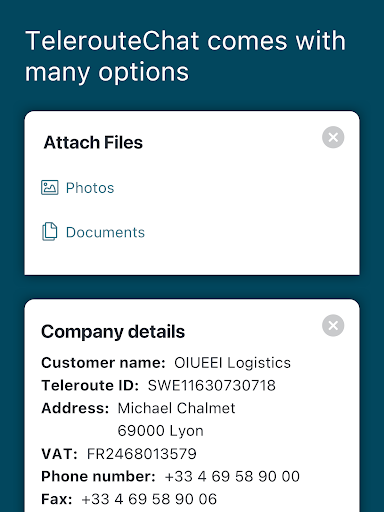Click the 69000 Lyon address line
This screenshot has width=384, height=512.
(x=160, y=431)
